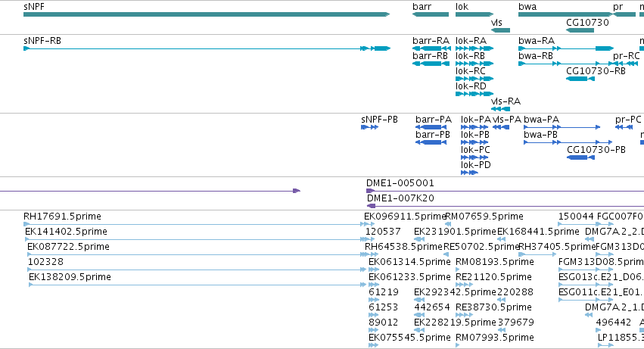Click EST labeled 442654
This screenshot has width=644, height=349.
432,307
